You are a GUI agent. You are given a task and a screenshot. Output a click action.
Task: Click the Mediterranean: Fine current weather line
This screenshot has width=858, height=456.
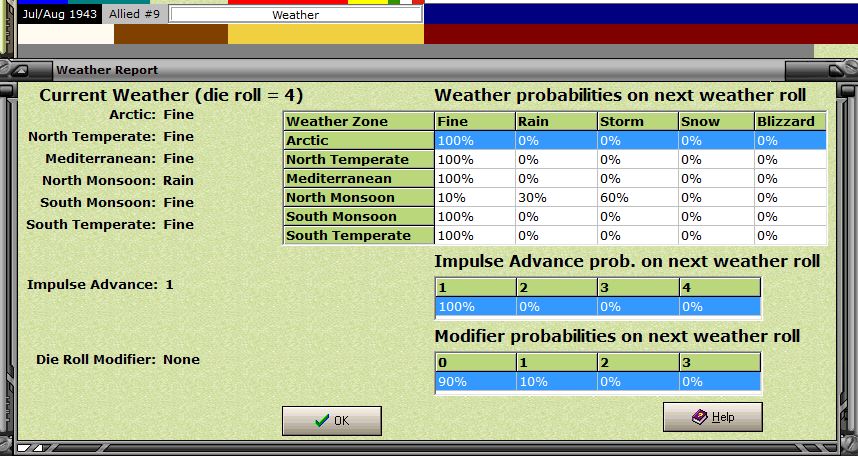point(119,158)
